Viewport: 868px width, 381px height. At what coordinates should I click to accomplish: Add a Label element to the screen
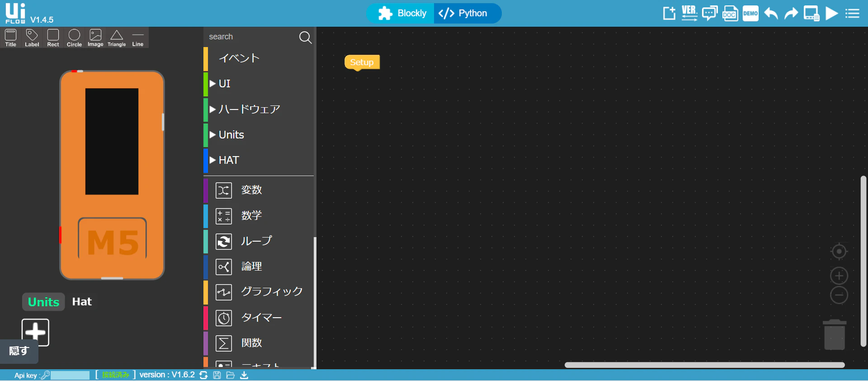pyautogui.click(x=32, y=38)
